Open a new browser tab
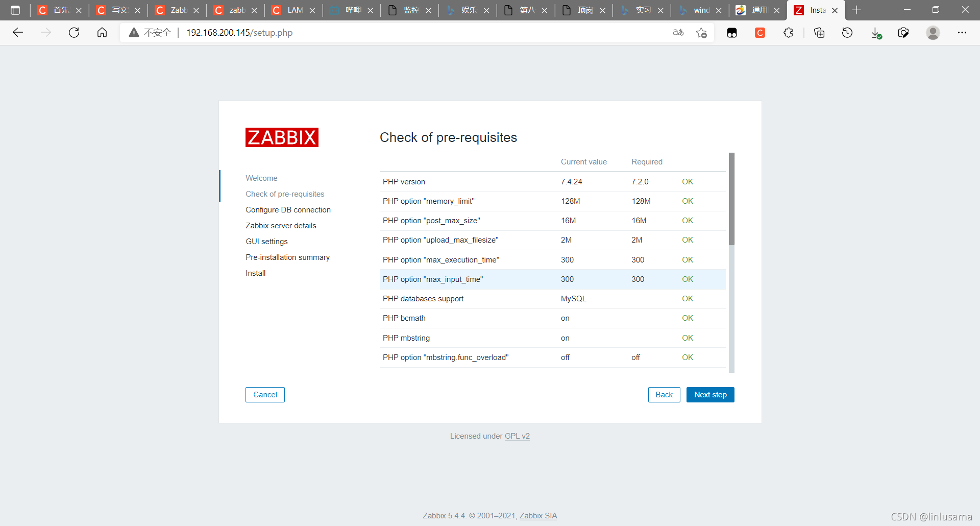This screenshot has height=526, width=980. point(857,10)
